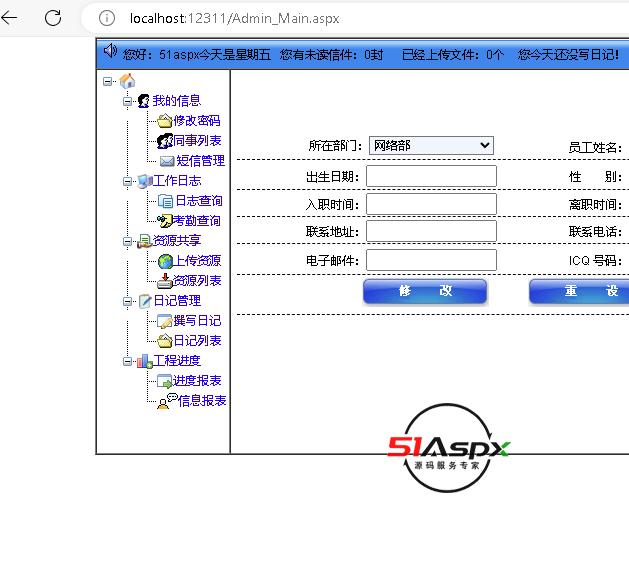Image resolution: width=629 pixels, height=579 pixels.
Task: Select the 工作日志 menu item
Action: tap(177, 181)
